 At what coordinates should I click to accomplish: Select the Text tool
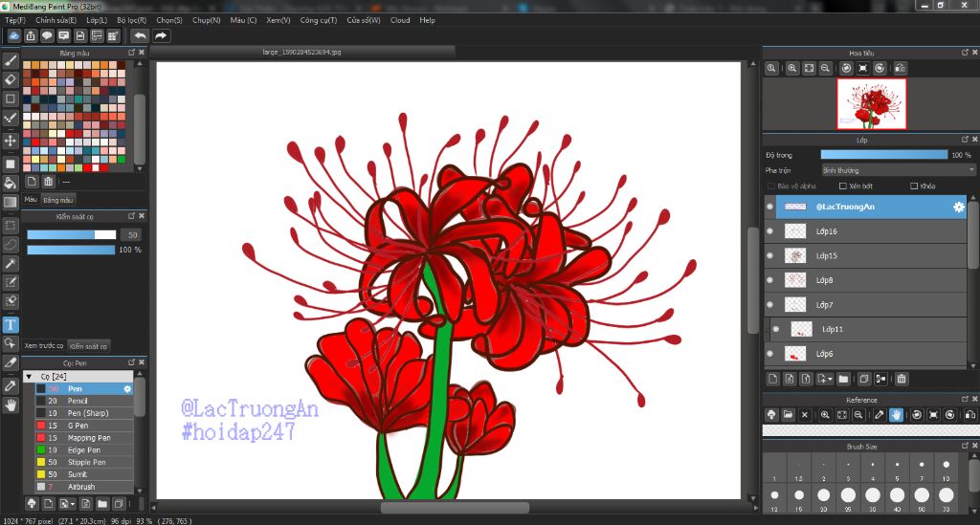pos(10,324)
